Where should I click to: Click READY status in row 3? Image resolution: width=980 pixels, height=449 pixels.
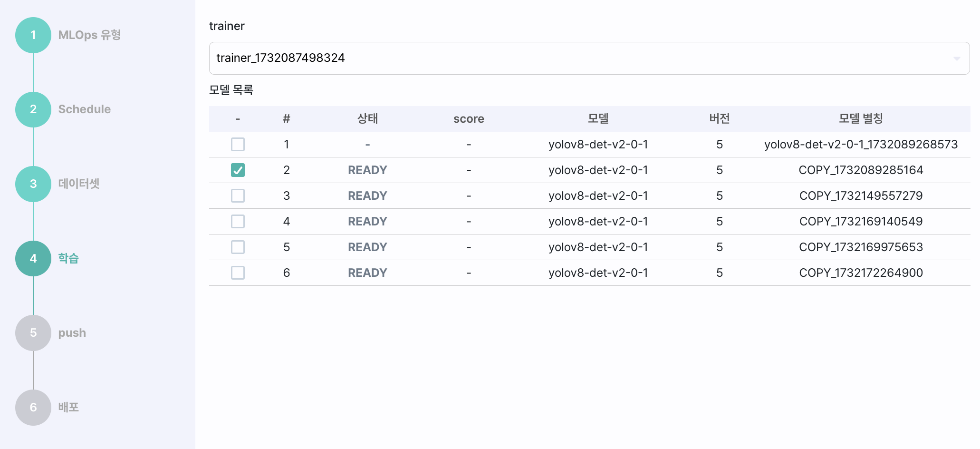[x=367, y=195]
